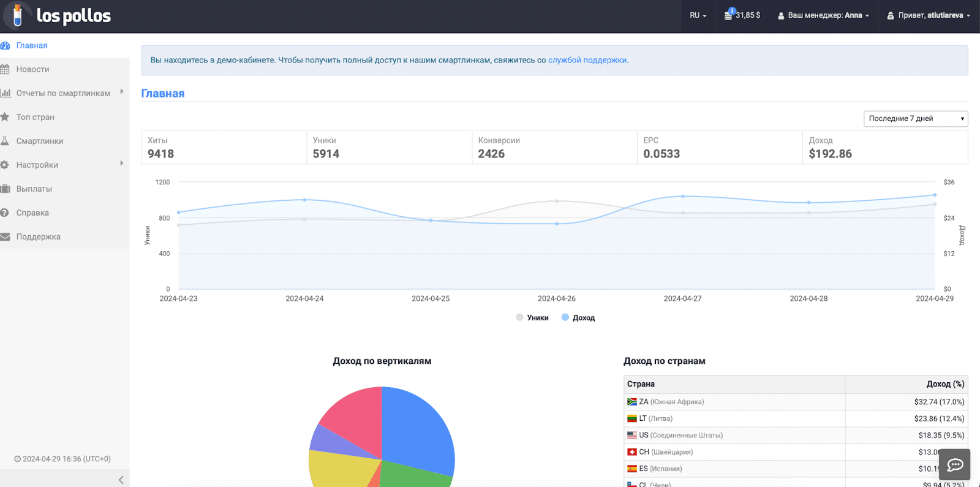
Task: Open the Последние 7 дней period dropdown
Action: 915,118
